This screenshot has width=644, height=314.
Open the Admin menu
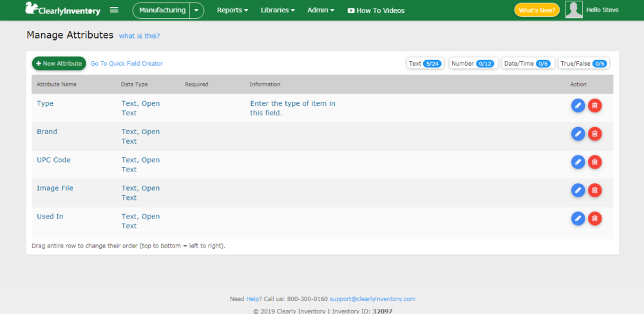coord(321,10)
